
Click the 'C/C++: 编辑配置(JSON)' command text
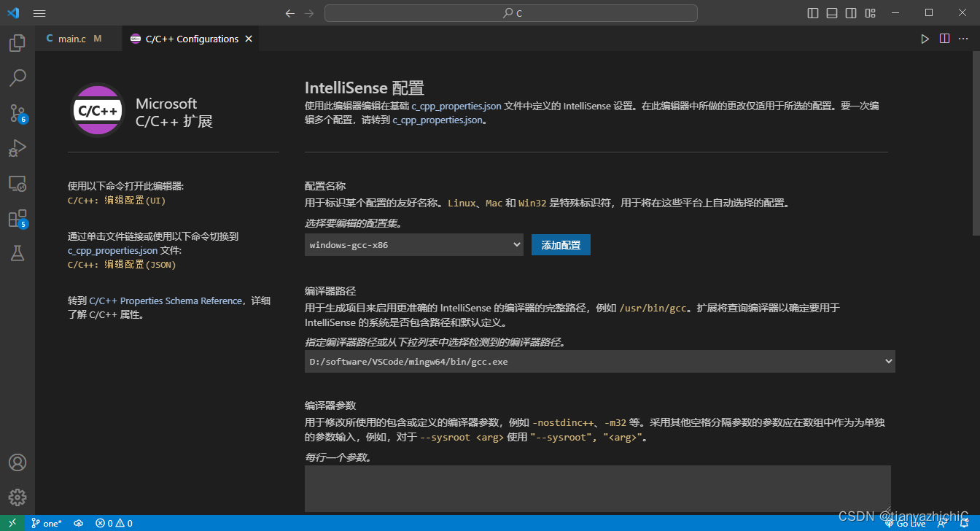click(122, 264)
